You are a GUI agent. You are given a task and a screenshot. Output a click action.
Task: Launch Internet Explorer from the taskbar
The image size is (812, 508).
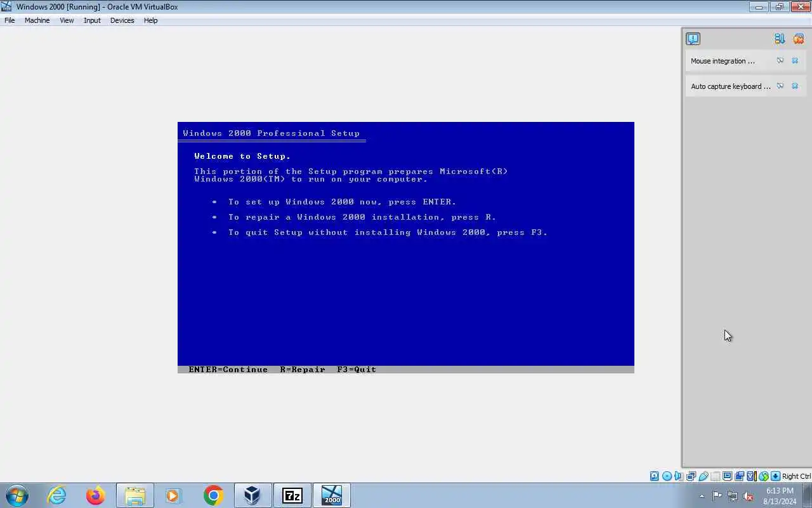(x=56, y=495)
